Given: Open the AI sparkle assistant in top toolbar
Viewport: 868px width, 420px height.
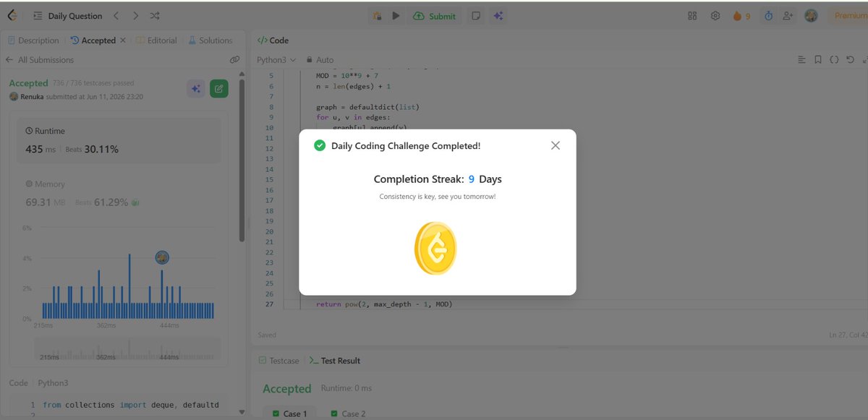Looking at the screenshot, I should [x=498, y=16].
